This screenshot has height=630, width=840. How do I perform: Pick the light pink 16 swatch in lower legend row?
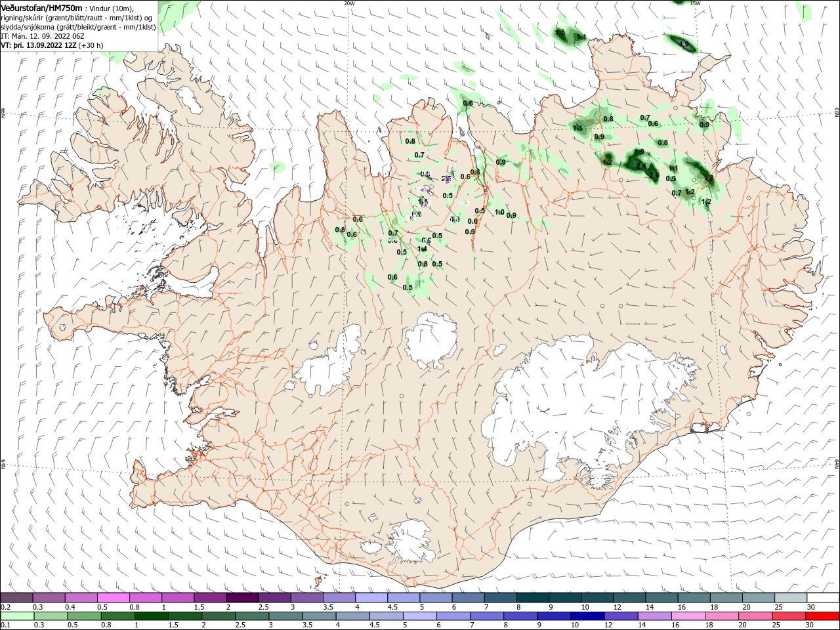coord(688,616)
